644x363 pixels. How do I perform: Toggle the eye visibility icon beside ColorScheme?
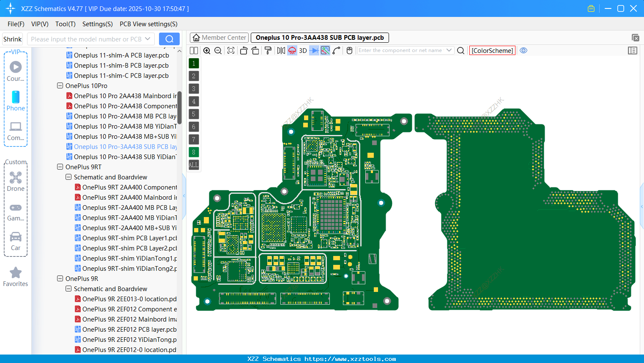[523, 50]
